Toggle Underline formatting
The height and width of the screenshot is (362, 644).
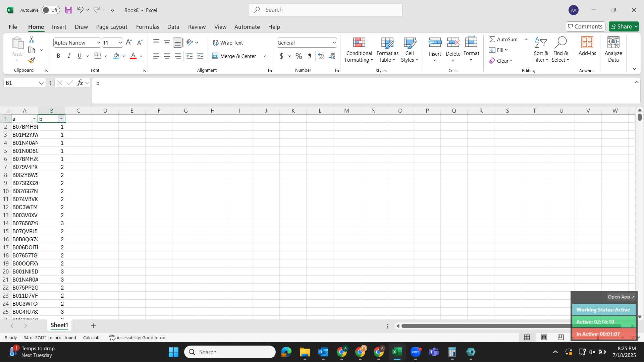click(x=79, y=56)
